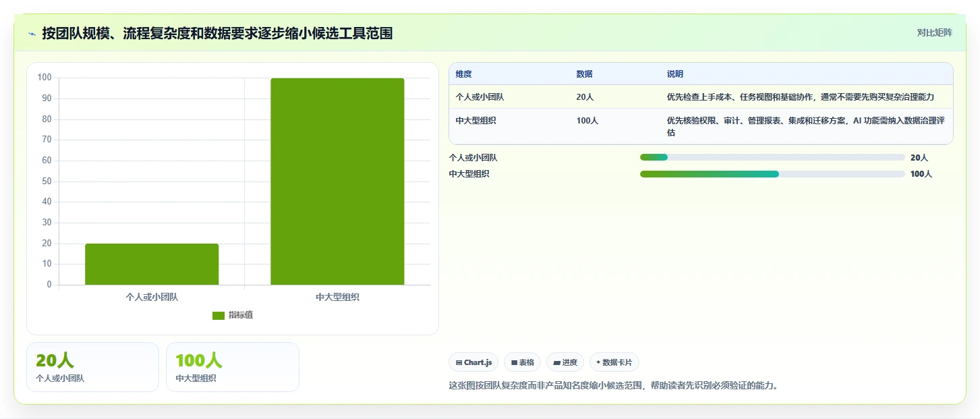Click the 数据卡片 tag chip
The height and width of the screenshot is (419, 980).
coord(614,362)
